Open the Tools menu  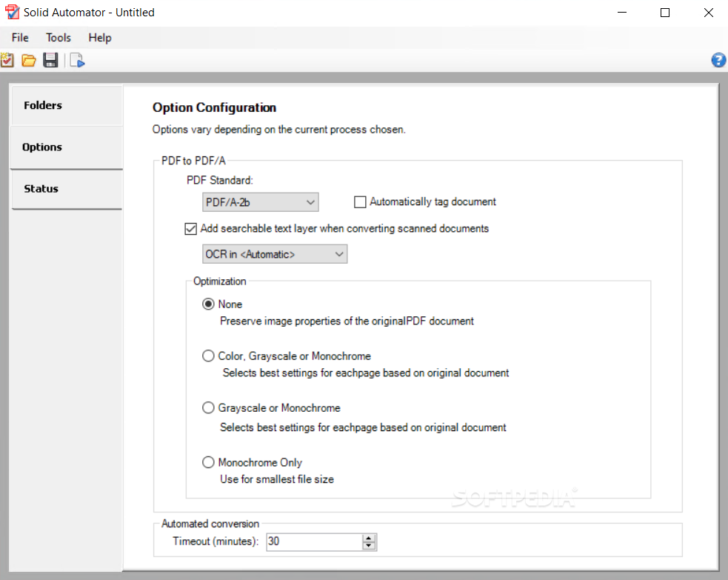59,38
